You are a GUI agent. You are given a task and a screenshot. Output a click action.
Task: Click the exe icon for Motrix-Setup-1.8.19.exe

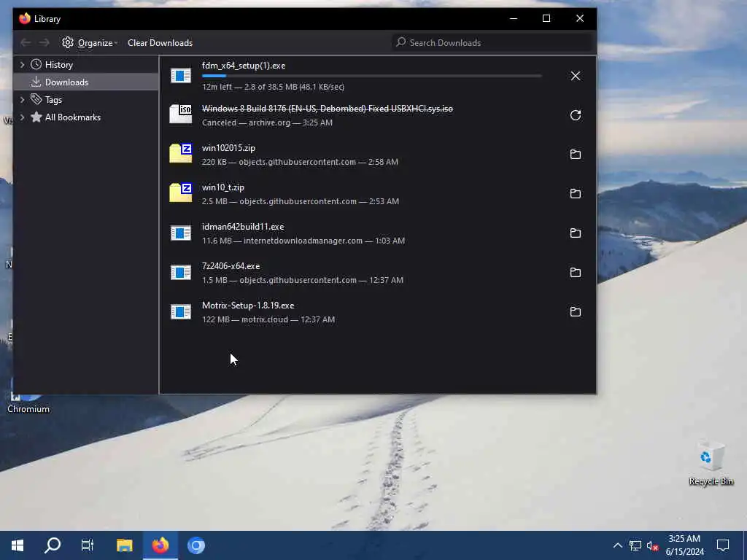point(181,312)
